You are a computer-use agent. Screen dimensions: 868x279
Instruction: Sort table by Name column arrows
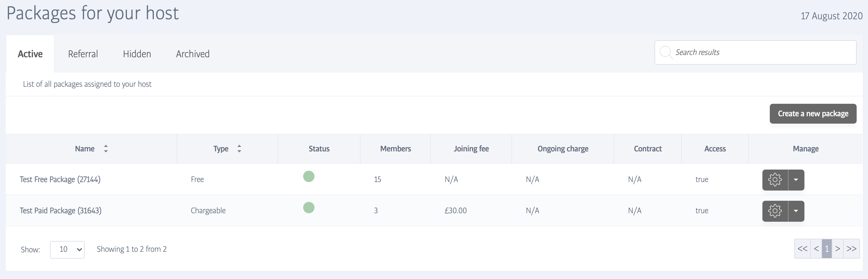pos(106,149)
